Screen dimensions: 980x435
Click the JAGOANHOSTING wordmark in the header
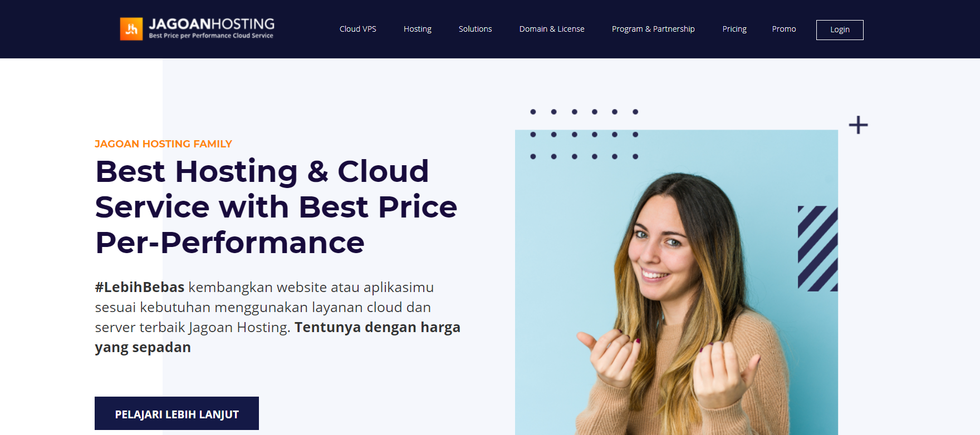tap(212, 24)
